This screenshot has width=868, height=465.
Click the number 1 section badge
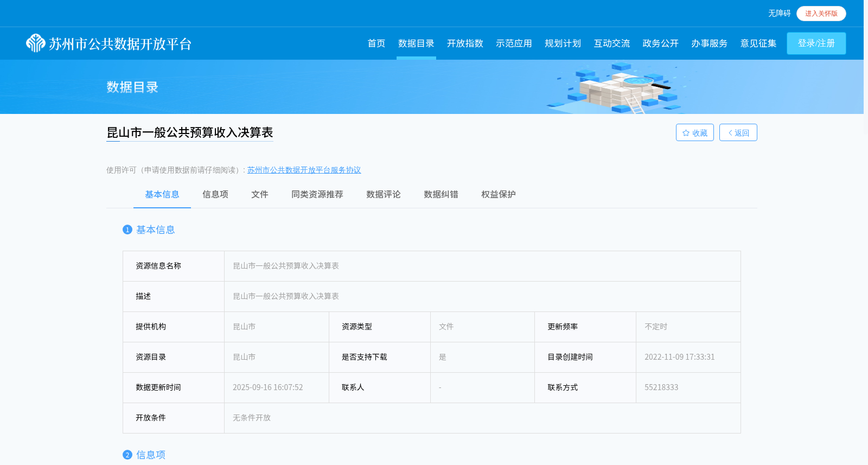point(127,230)
